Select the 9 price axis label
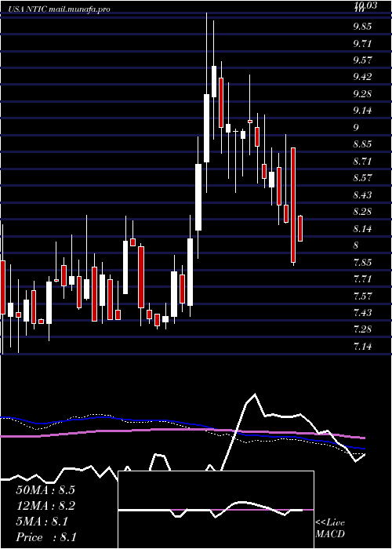392x549 pixels. coord(356,127)
